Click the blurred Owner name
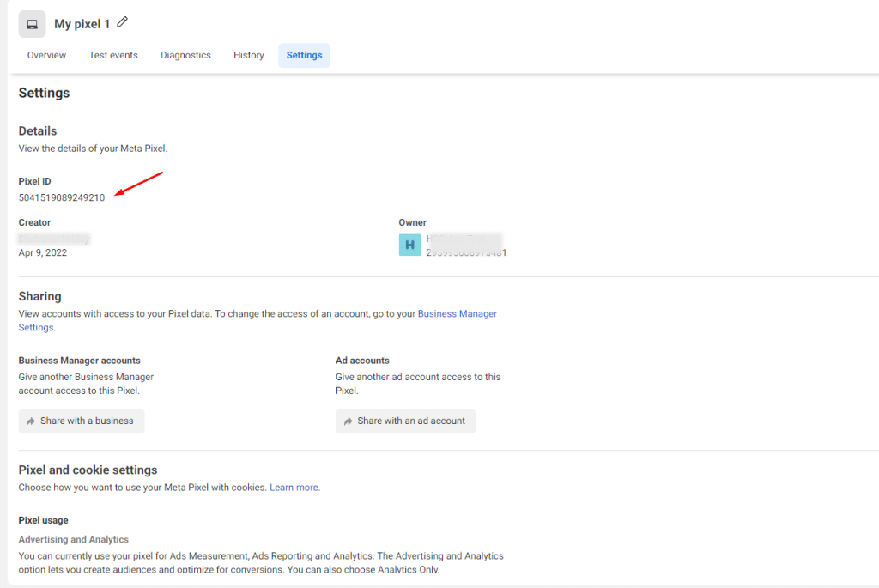Image resolution: width=879 pixels, height=588 pixels. (464, 239)
